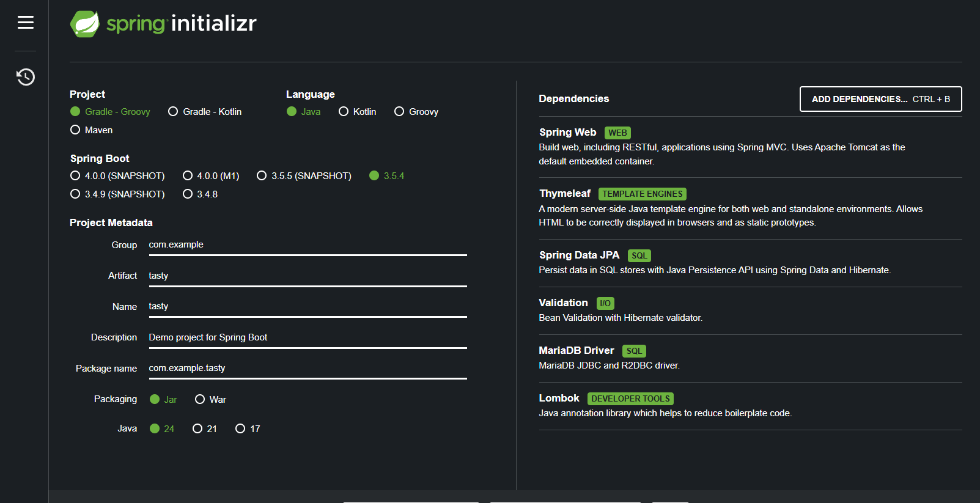Open the Add Dependencies dialog
Image resolution: width=980 pixels, height=503 pixels.
coord(880,99)
